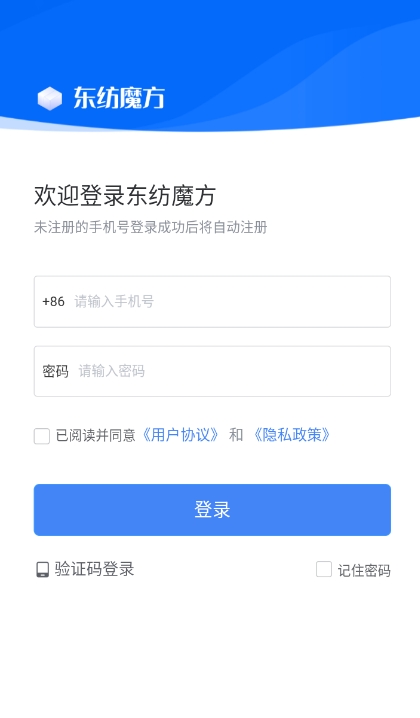
Task: Switch to 验证码登录 mode
Action: pos(94,569)
